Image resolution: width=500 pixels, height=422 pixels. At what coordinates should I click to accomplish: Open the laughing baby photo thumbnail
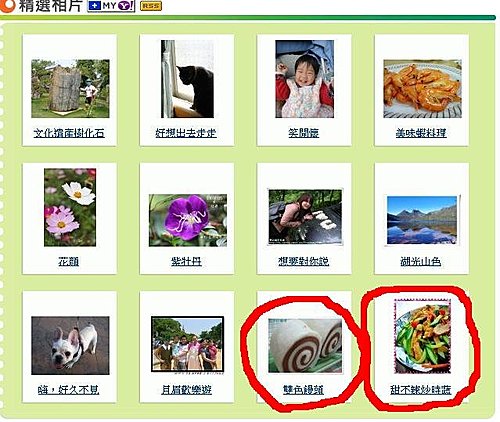305,79
